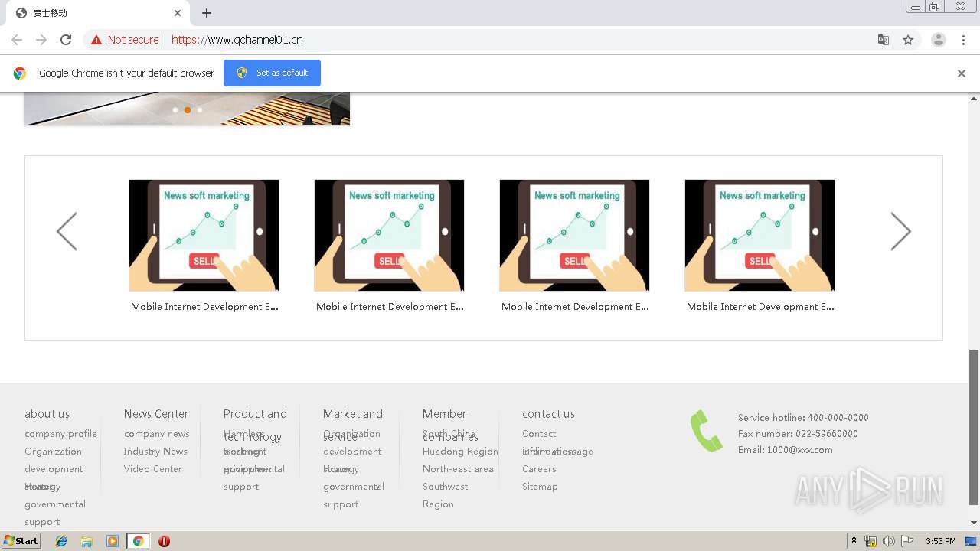Show previous carousel items with left arrow

(x=67, y=231)
